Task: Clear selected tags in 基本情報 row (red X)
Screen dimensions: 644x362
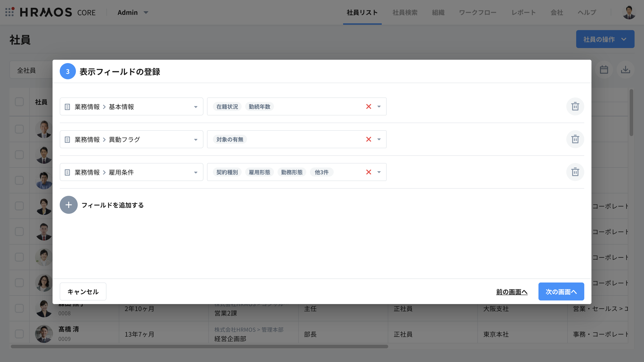Action: pos(368,106)
